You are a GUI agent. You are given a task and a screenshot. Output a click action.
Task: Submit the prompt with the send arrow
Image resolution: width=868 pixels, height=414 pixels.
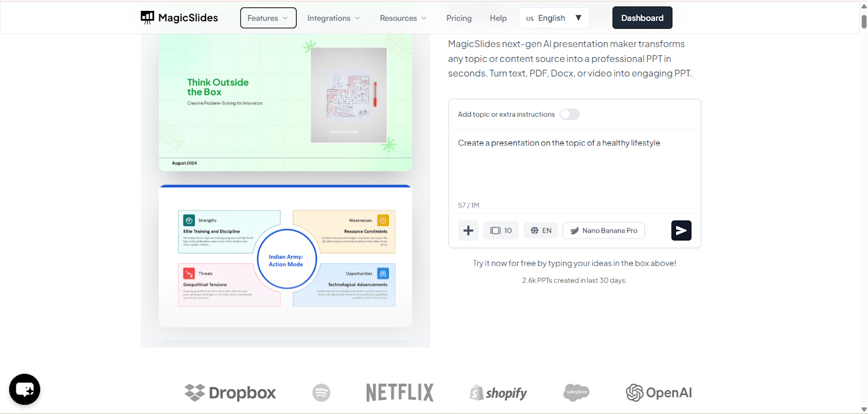coord(681,231)
